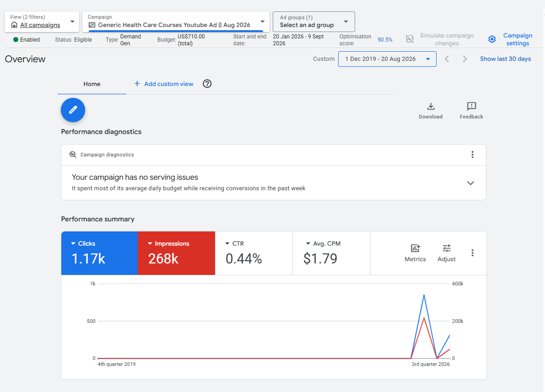Click the Campaign settings gear icon
Image resolution: width=545 pixels, height=392 pixels.
click(x=492, y=39)
